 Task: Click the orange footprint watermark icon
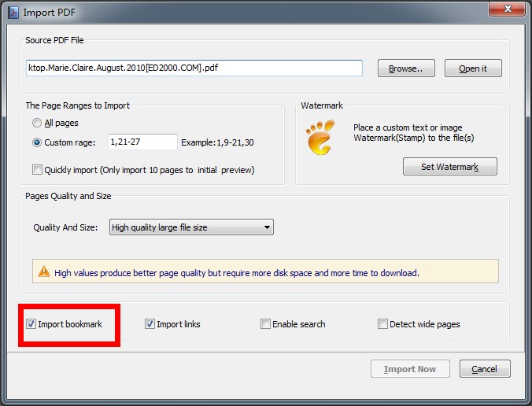point(320,138)
